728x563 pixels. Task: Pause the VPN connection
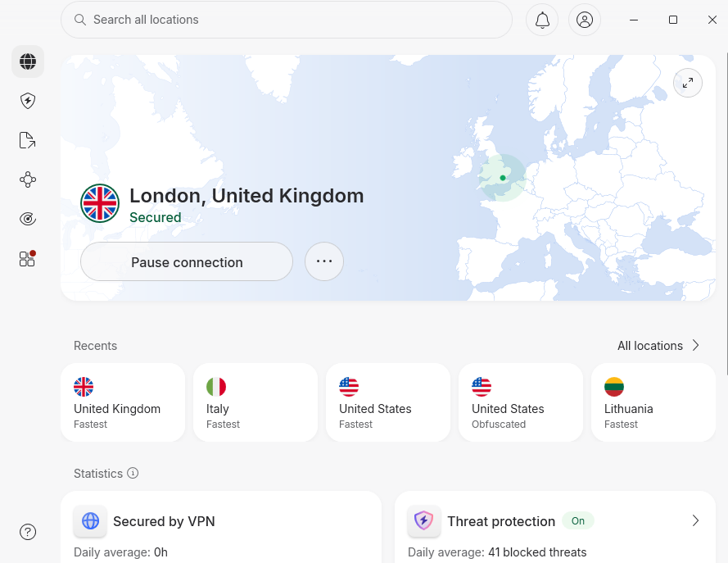[187, 261]
